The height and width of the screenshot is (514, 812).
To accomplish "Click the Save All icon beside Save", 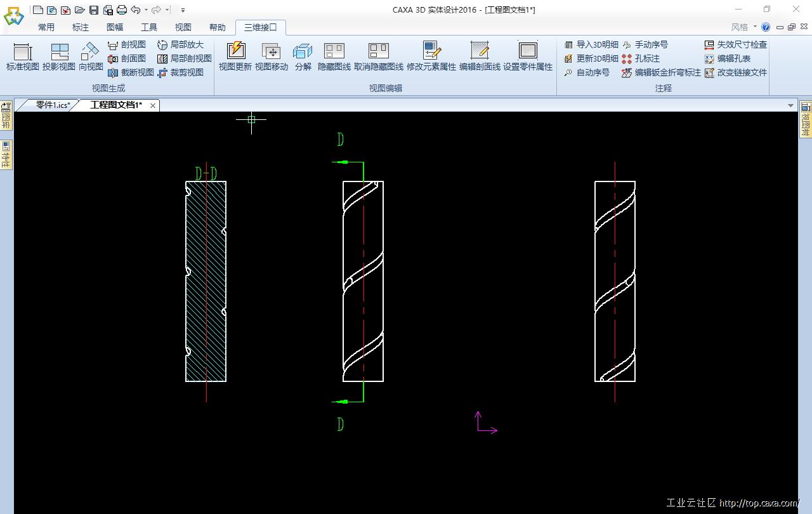I will tap(108, 10).
